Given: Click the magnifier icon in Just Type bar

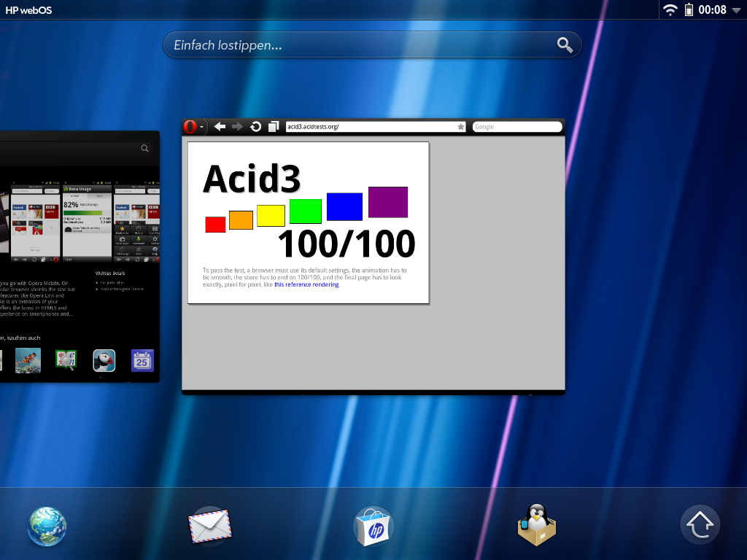Looking at the screenshot, I should [x=565, y=45].
